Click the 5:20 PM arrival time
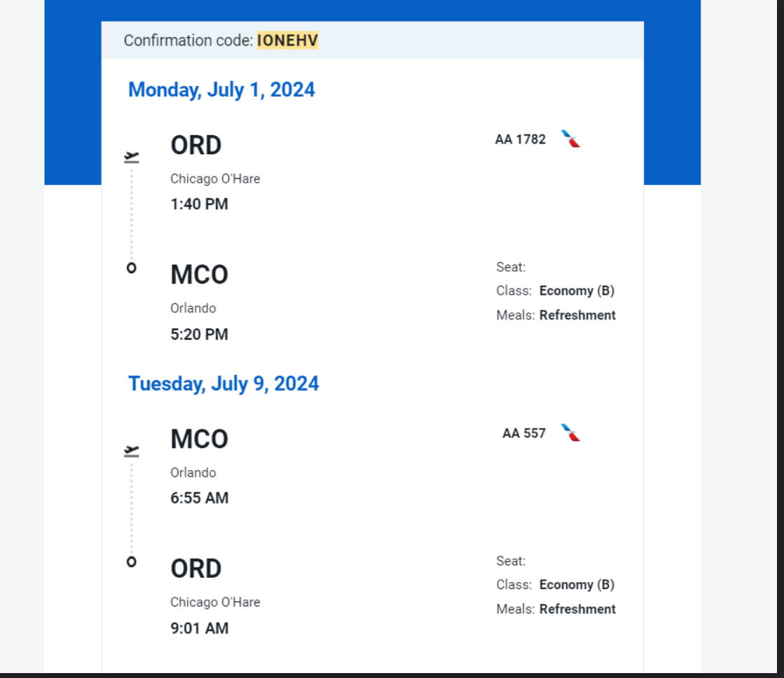 199,334
